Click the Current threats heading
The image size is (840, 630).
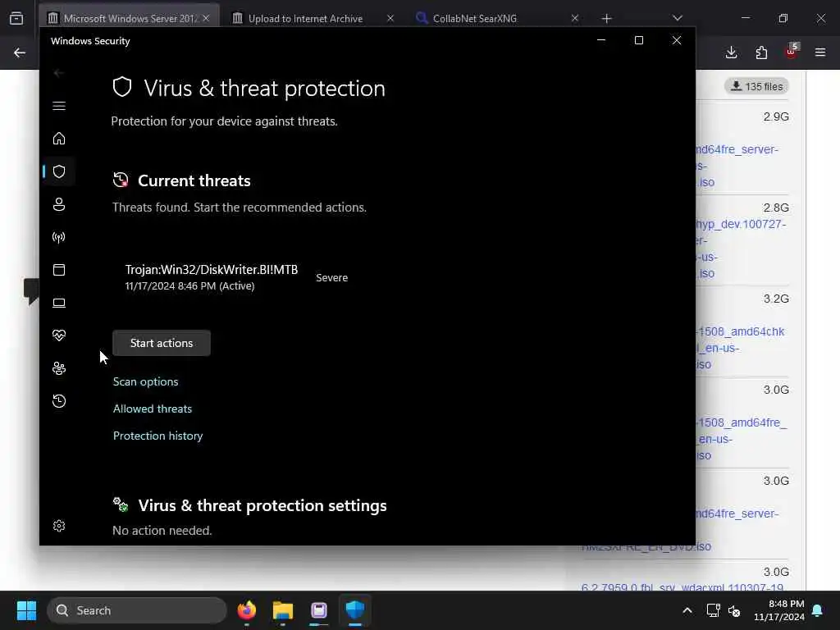tap(194, 180)
